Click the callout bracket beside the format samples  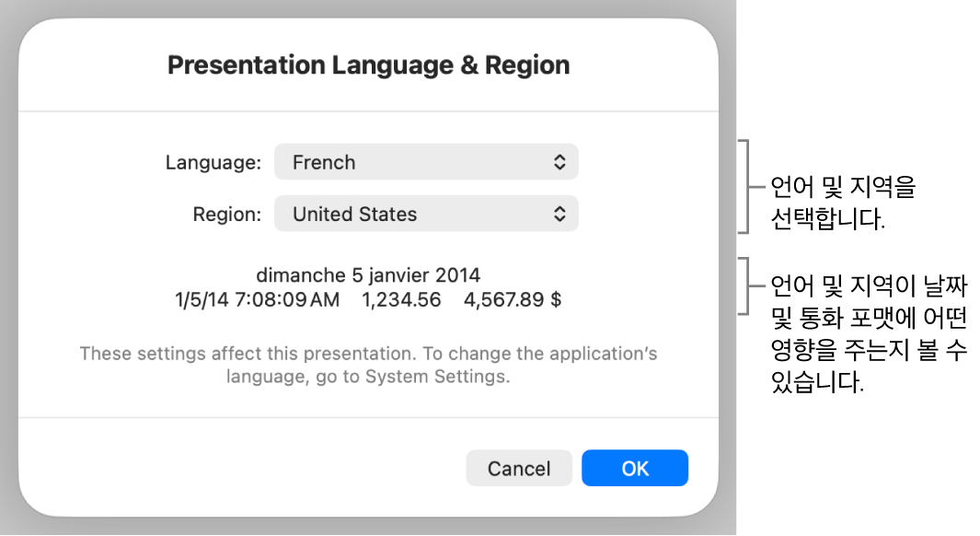[x=748, y=286]
